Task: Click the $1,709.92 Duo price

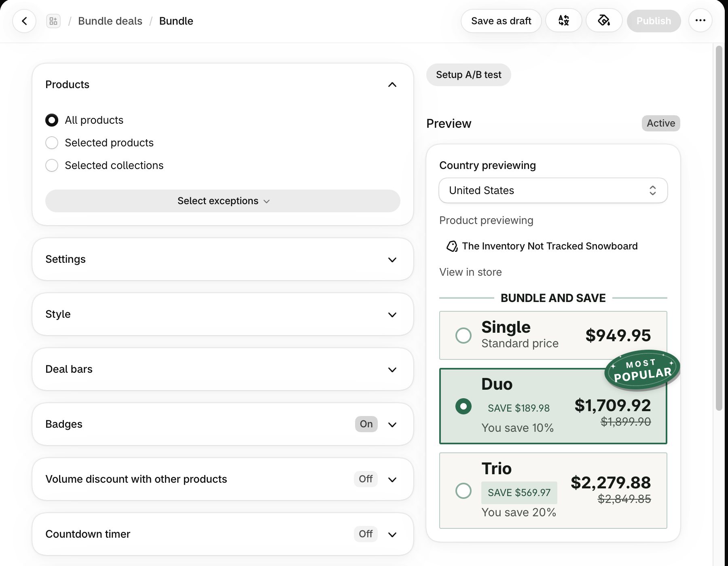Action: (x=613, y=405)
